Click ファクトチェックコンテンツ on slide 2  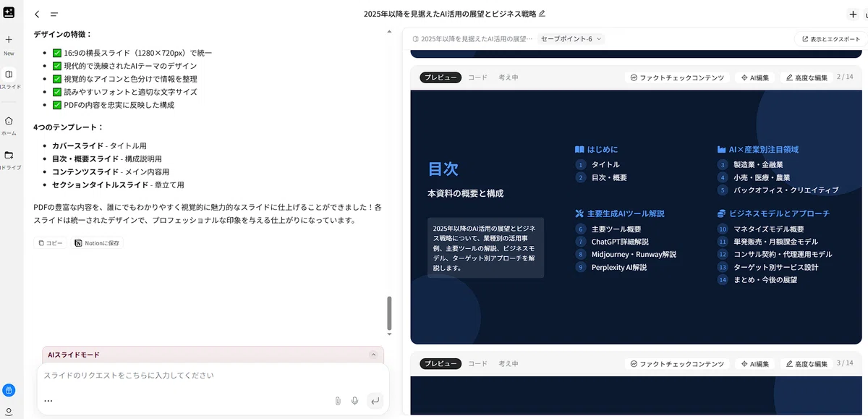pyautogui.click(x=677, y=77)
